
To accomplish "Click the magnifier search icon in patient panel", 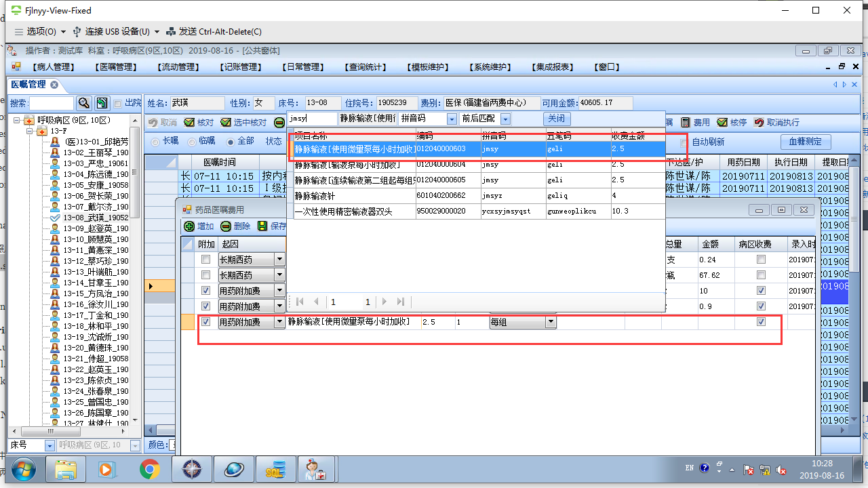I will pyautogui.click(x=84, y=103).
